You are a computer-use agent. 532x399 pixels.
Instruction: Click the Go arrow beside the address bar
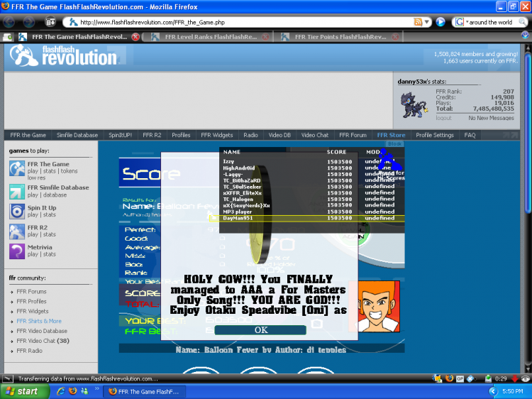tap(440, 22)
